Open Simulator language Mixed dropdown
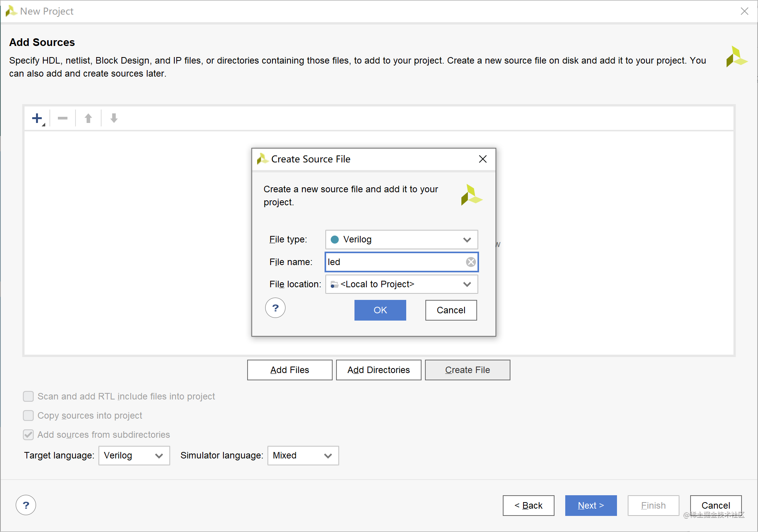 pos(303,455)
